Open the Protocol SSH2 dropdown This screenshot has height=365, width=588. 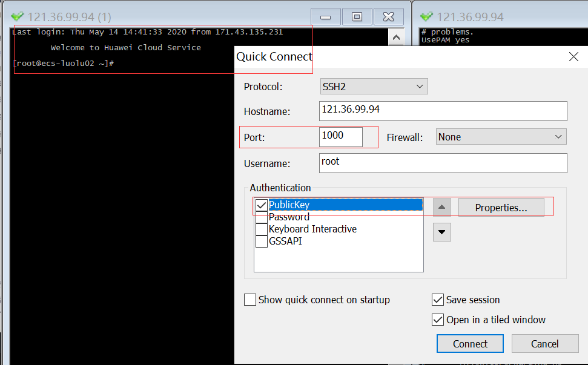click(x=374, y=87)
